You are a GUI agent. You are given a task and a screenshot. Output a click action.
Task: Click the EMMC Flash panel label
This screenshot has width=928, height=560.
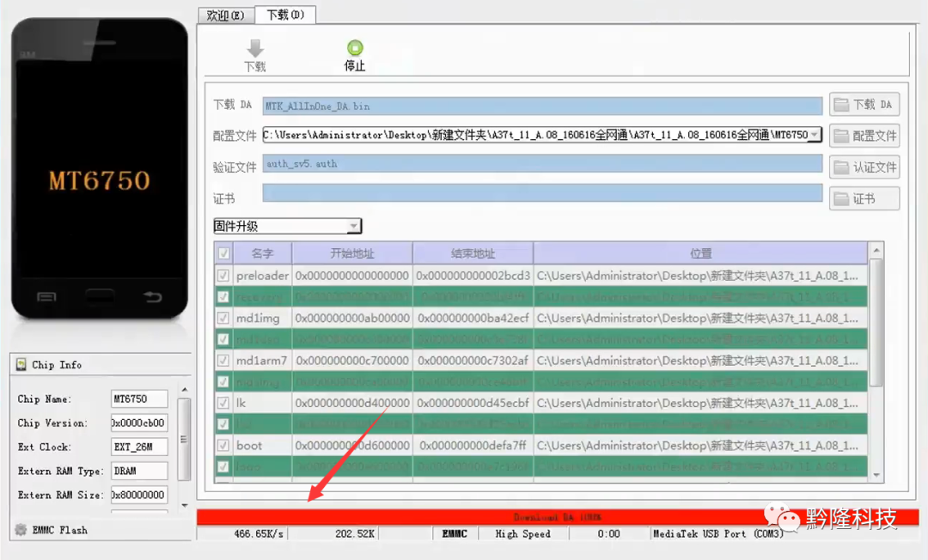pos(60,530)
